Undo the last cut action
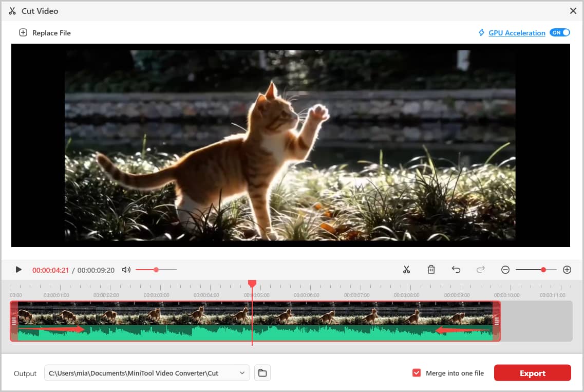The height and width of the screenshot is (392, 584). [456, 269]
